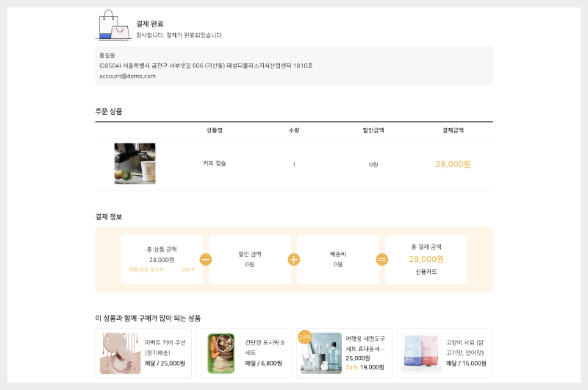
Task: Open the 퍼펙트 커버 쿠션 product image
Action: pyautogui.click(x=120, y=353)
